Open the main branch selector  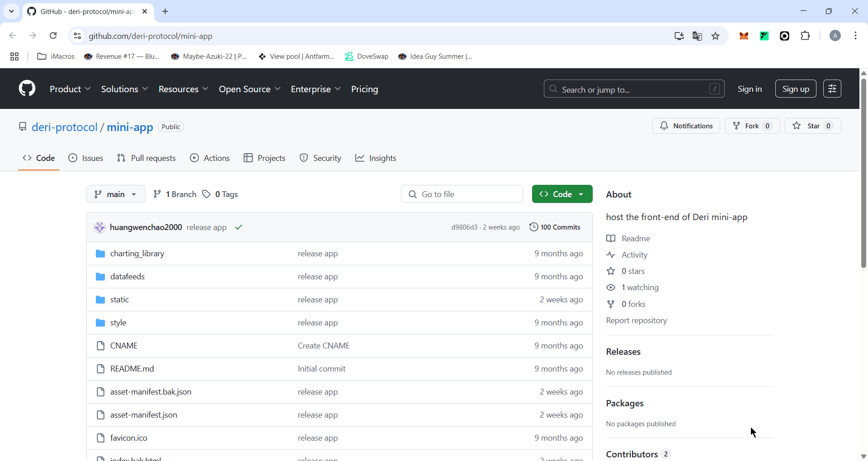click(x=116, y=194)
